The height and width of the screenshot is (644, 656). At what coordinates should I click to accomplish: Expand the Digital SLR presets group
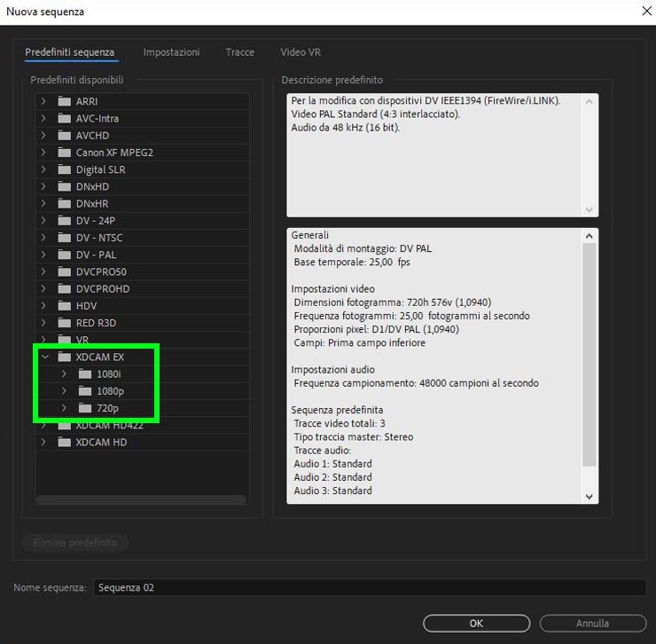(43, 169)
